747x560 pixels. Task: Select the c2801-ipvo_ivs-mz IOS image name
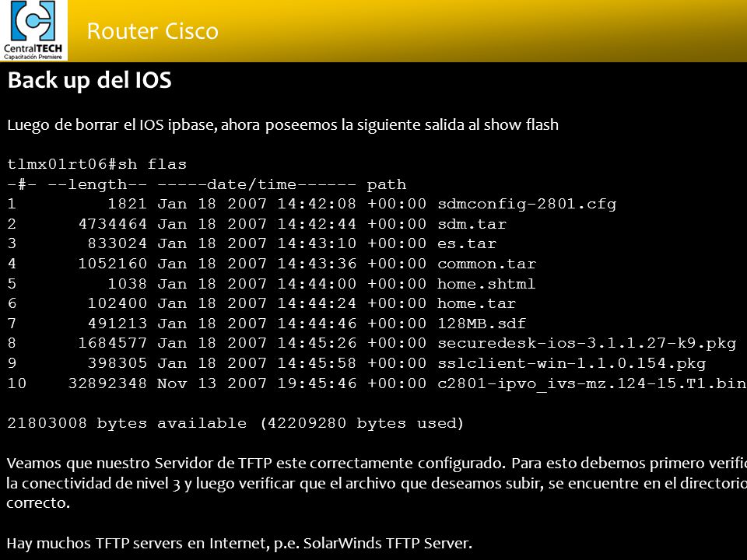click(592, 383)
